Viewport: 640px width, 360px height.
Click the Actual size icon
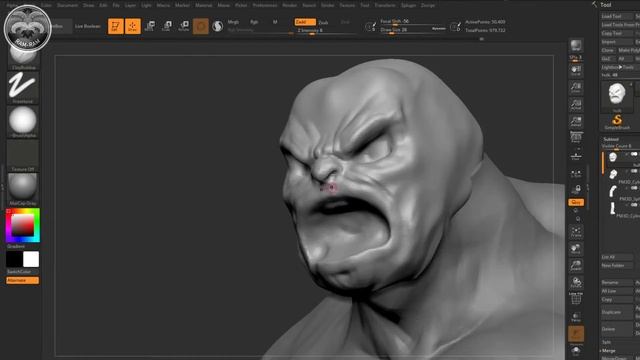click(x=576, y=105)
